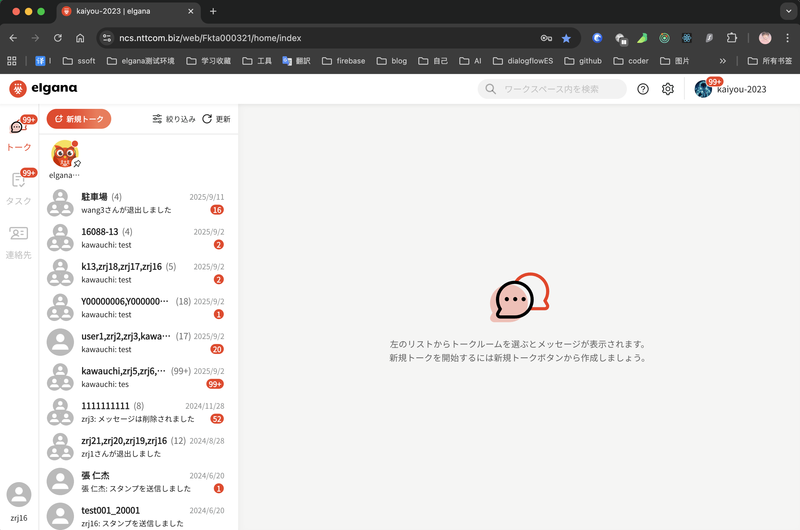800x530 pixels.
Task: Open the タスク tab in sidebar
Action: pos(19,187)
